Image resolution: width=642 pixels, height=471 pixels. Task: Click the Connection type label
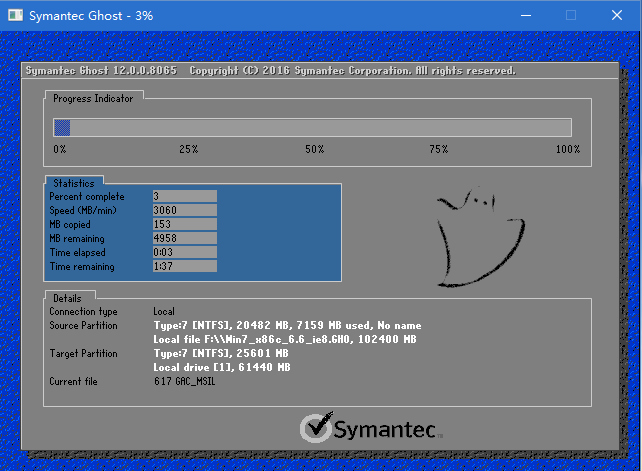point(83,312)
